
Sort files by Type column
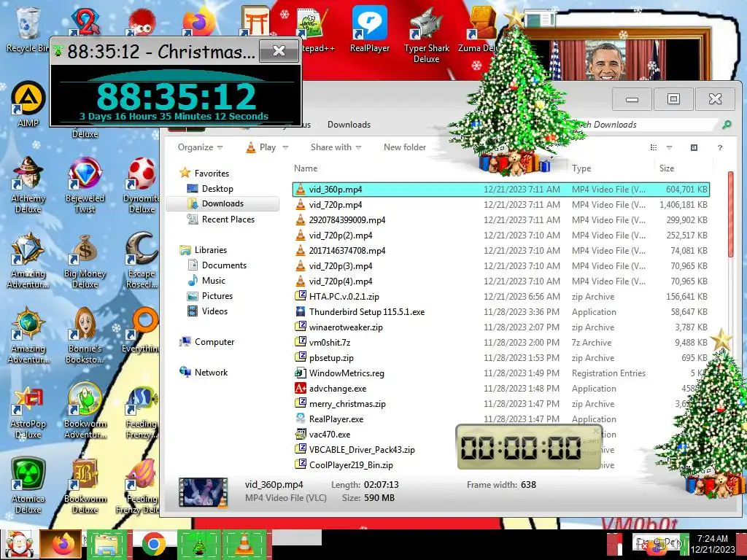581,168
